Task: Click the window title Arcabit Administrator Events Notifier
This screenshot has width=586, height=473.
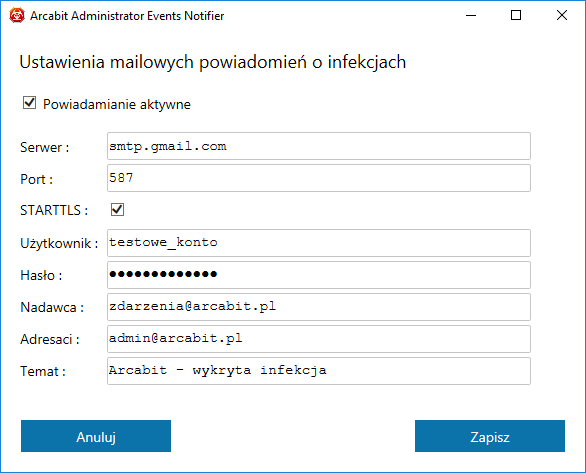Action: tap(127, 16)
